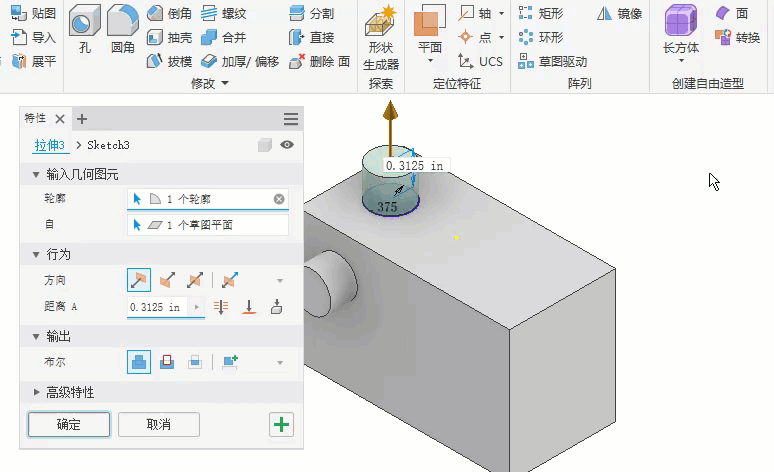Select the asymmetric extrude direction
The height and width of the screenshot is (472, 774).
(x=230, y=280)
